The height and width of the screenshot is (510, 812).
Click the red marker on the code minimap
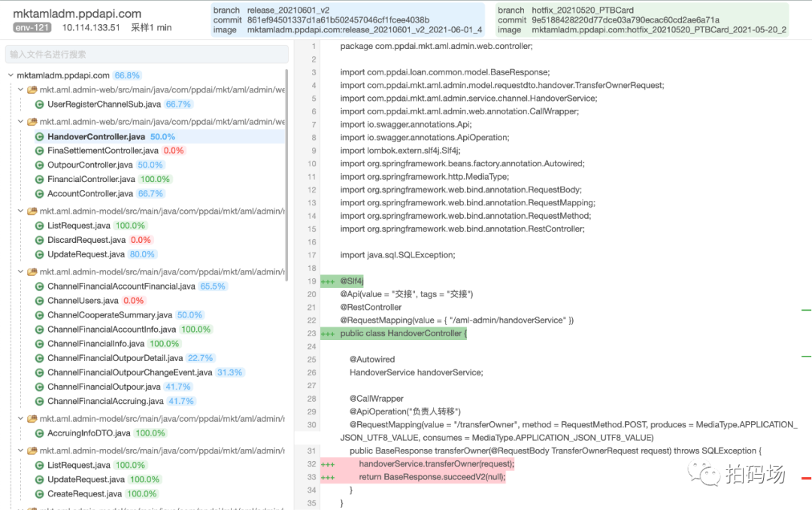tap(806, 478)
